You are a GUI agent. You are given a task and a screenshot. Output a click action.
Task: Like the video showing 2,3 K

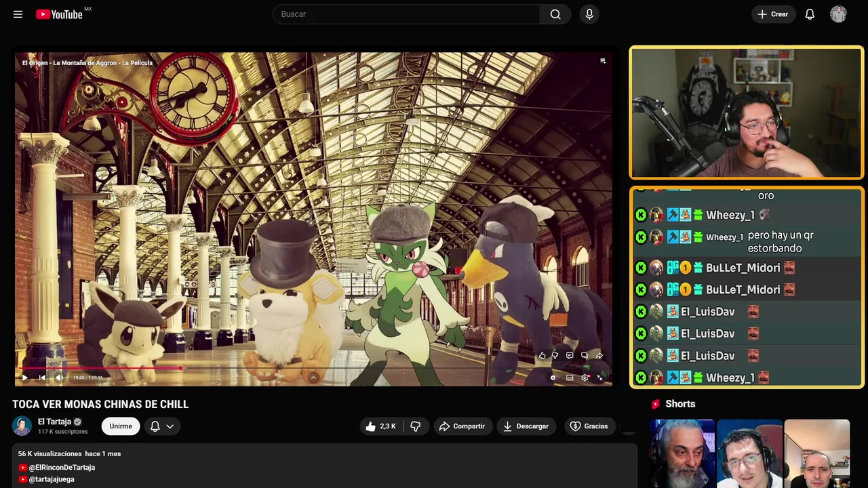[382, 426]
